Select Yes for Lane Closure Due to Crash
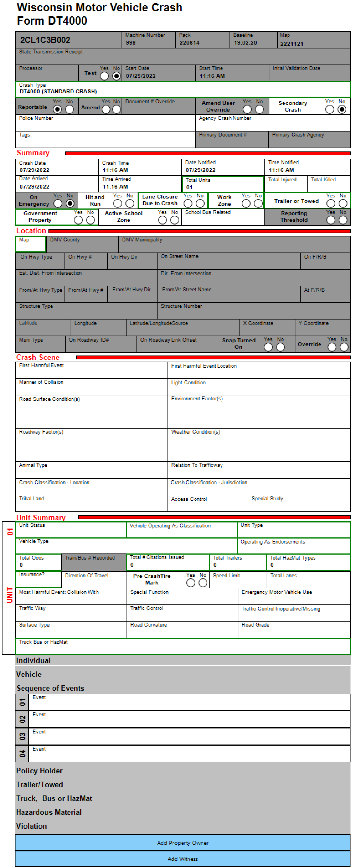Viewport: 353px width, 868px height. pos(188,204)
